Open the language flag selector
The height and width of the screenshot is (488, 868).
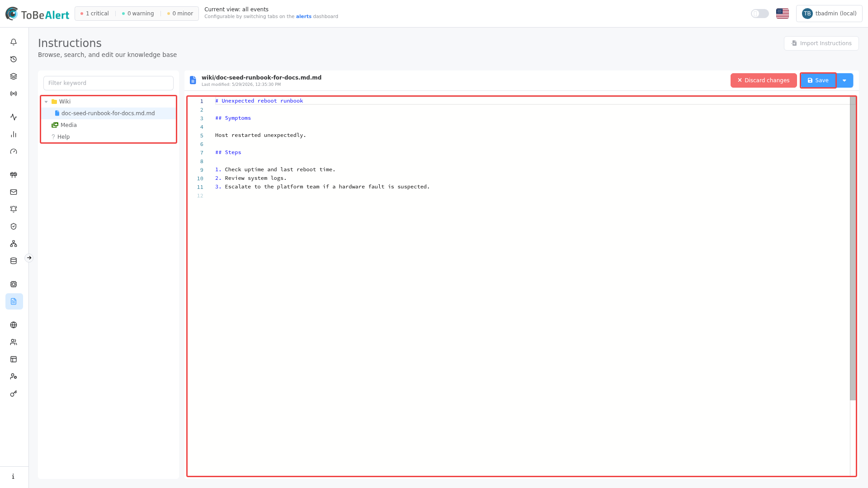pyautogui.click(x=783, y=14)
